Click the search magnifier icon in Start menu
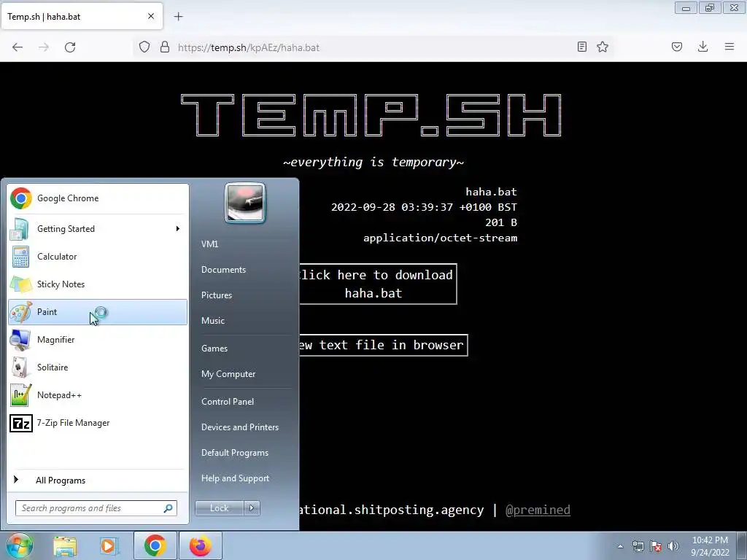Screen dimensions: 747x560 [x=168, y=508]
